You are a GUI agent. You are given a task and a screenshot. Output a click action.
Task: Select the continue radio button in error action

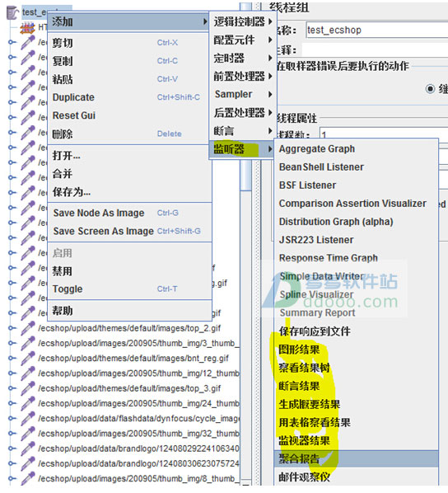(430, 89)
